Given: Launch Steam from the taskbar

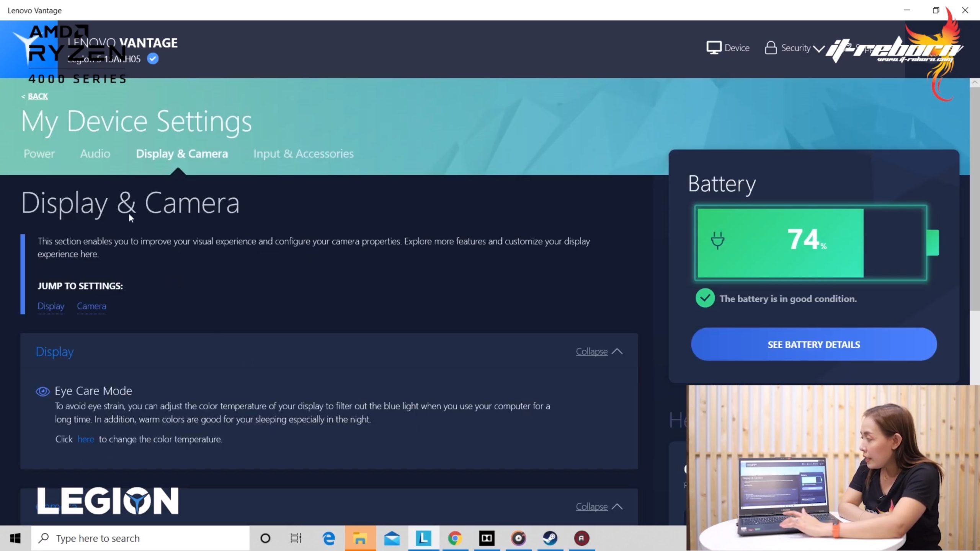Looking at the screenshot, I should [x=550, y=538].
